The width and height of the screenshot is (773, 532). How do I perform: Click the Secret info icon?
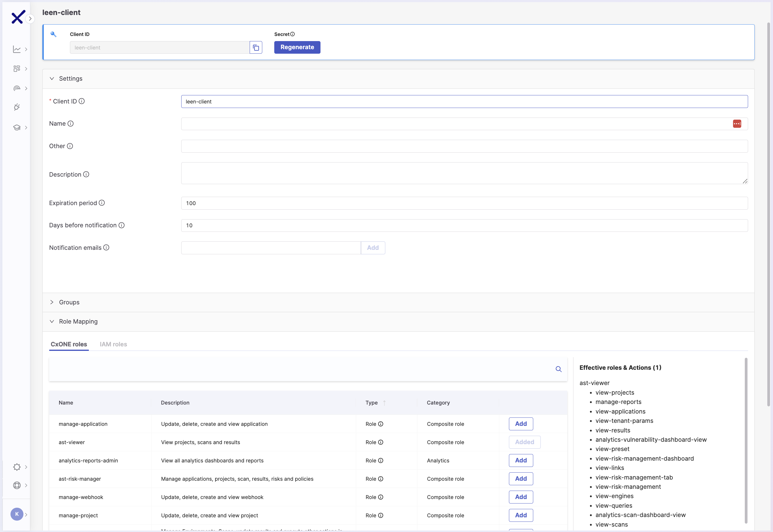click(x=293, y=34)
